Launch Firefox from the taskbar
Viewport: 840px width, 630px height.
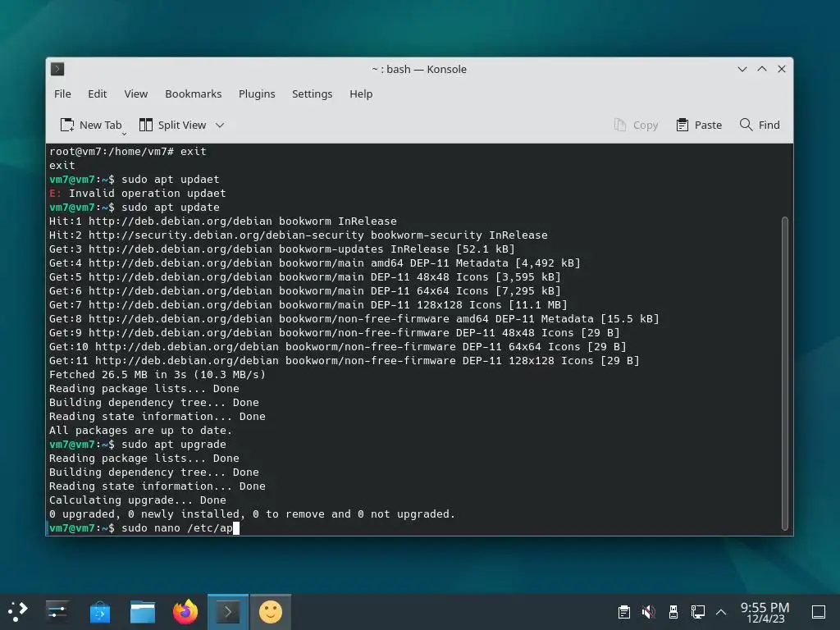(x=185, y=612)
